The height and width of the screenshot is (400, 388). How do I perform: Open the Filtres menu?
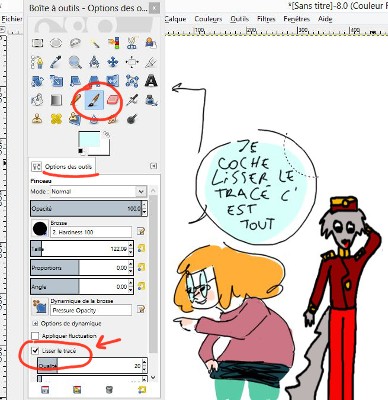click(266, 19)
